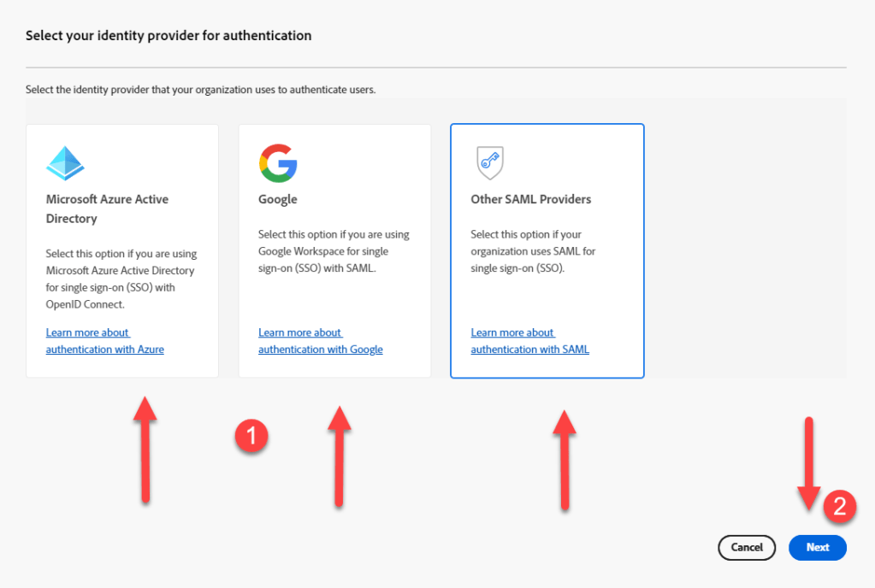
Task: Open Learn more about authentication with Google
Action: tap(320, 341)
